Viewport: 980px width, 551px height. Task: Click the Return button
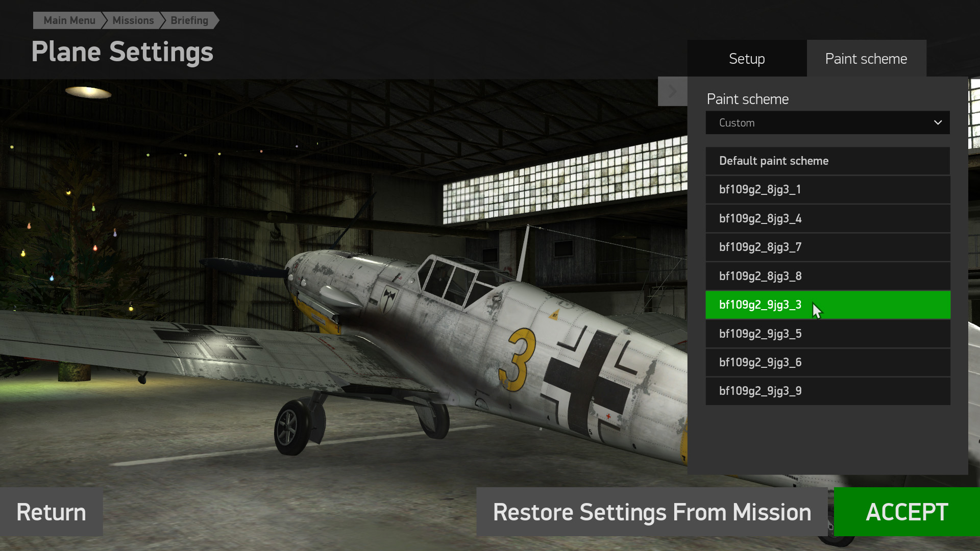click(x=51, y=512)
